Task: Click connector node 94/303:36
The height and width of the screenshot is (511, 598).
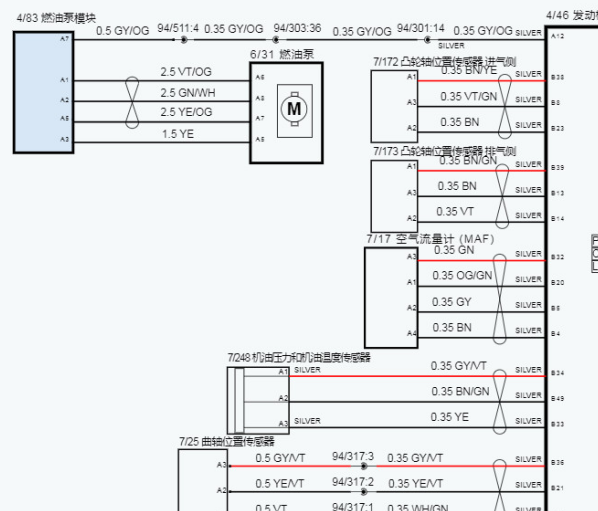Action: 276,40
